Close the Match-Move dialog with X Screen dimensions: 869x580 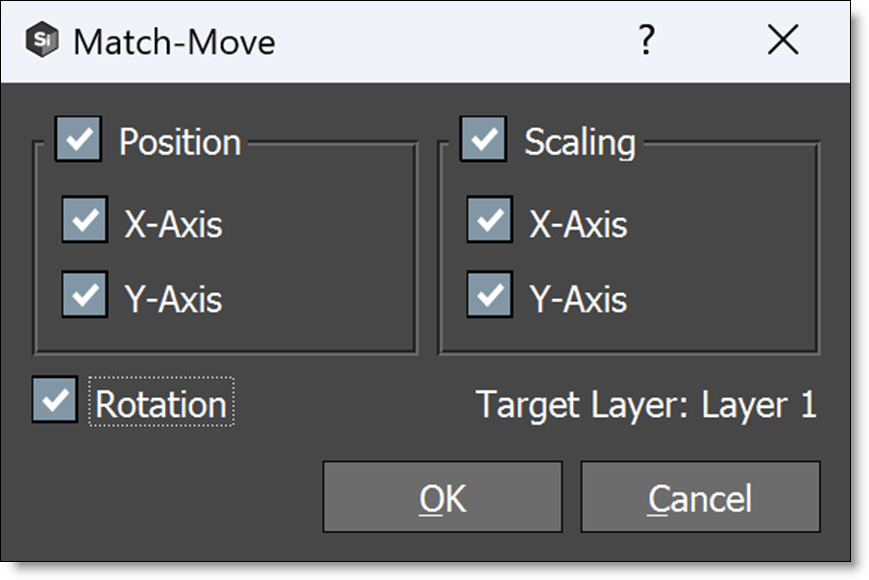(x=782, y=41)
